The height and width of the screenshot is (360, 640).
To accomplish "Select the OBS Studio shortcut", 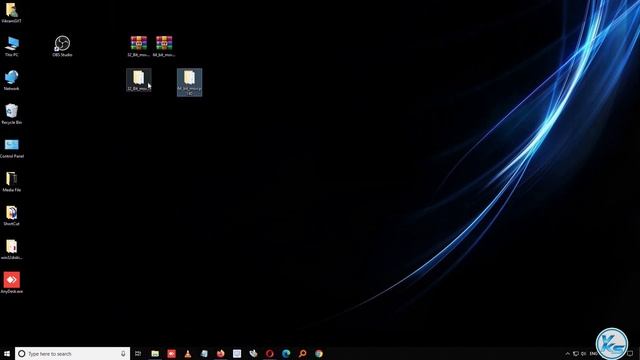I will point(62,46).
